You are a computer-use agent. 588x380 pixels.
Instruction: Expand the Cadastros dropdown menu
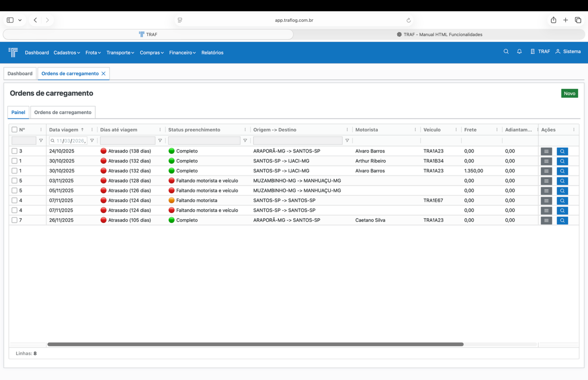[x=67, y=53]
